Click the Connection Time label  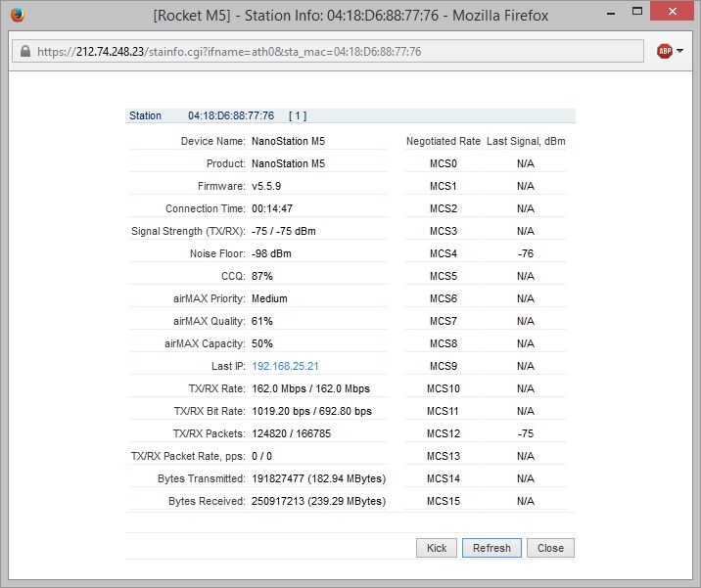pyautogui.click(x=206, y=208)
